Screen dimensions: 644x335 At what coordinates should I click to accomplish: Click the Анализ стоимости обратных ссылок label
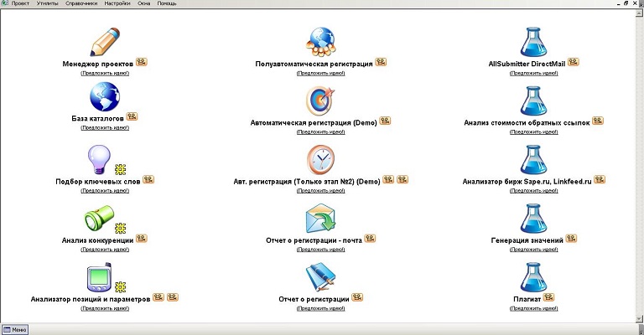[x=527, y=122]
